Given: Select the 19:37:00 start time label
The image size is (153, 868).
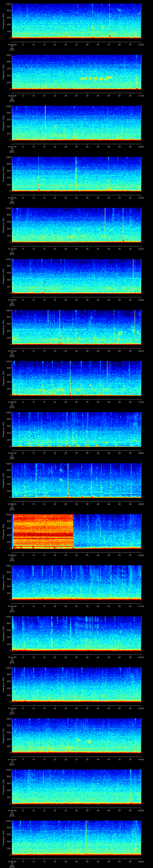Looking at the screenshot, I should point(12,453).
